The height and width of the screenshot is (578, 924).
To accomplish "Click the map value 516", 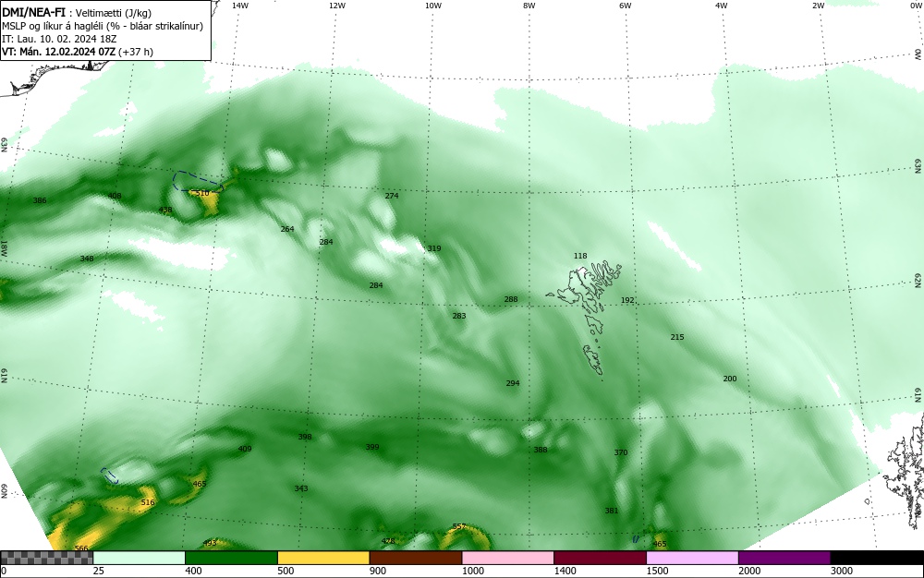I will pyautogui.click(x=148, y=502).
